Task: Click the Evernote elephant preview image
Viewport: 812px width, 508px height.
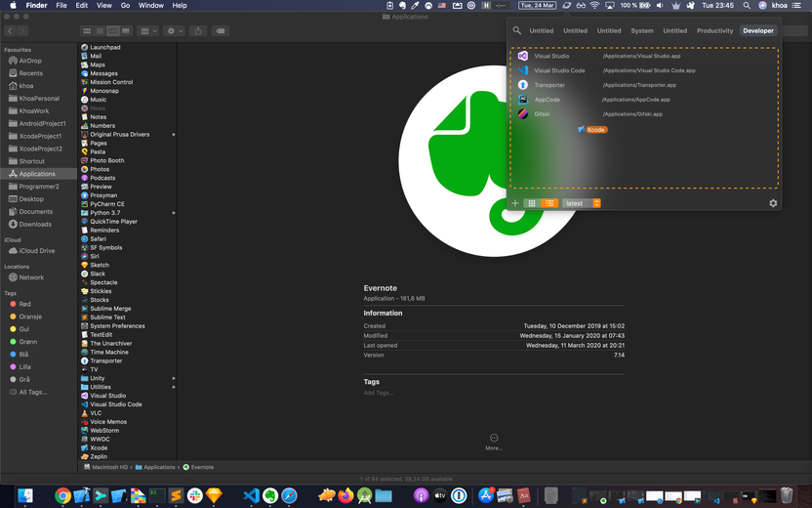Action: point(494,160)
